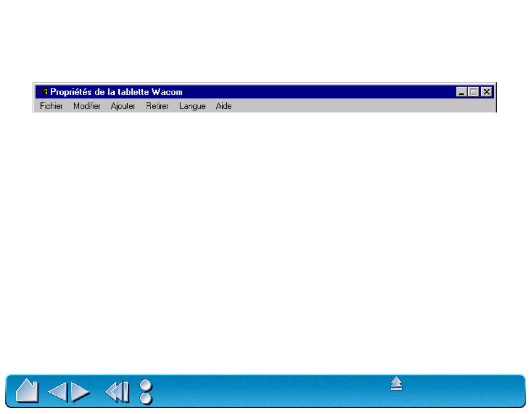Return to previous view with double-arrow icon
The height and width of the screenshot is (414, 532).
click(x=117, y=392)
